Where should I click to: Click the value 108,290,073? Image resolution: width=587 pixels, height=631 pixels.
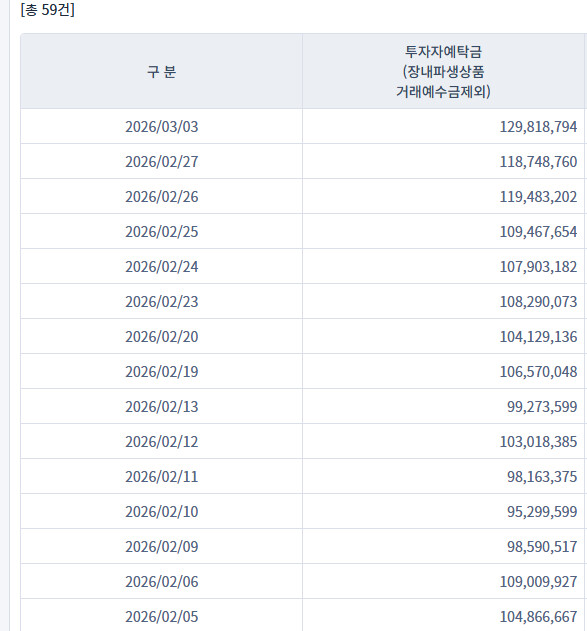point(538,302)
